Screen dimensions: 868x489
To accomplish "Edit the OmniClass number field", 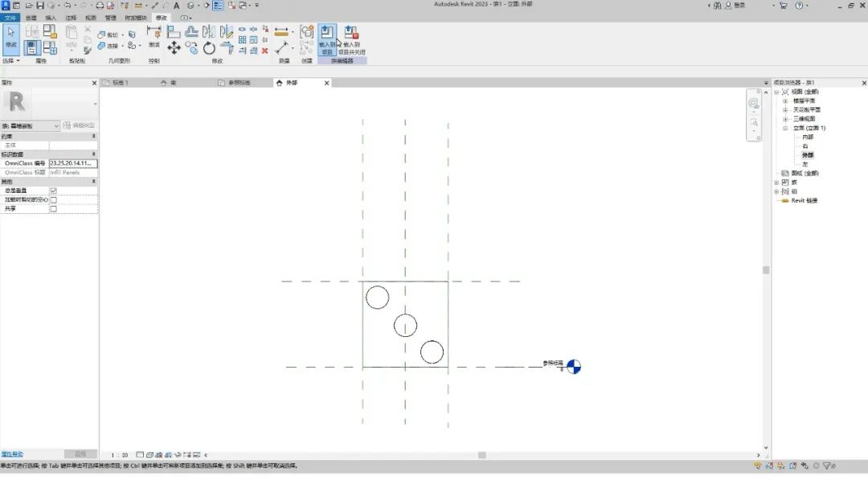I will tap(73, 163).
